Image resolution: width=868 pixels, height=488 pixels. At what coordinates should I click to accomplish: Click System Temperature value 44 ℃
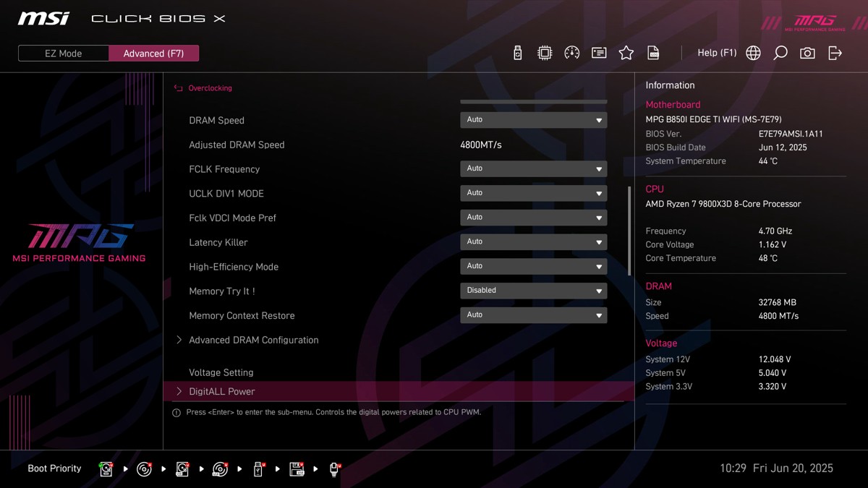(768, 161)
